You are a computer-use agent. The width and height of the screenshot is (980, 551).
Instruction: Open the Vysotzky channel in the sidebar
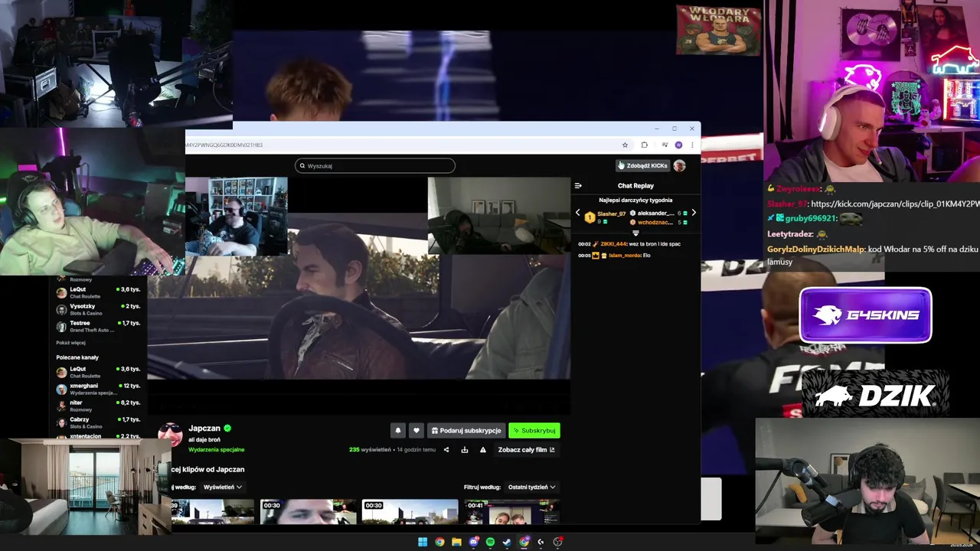(98, 309)
